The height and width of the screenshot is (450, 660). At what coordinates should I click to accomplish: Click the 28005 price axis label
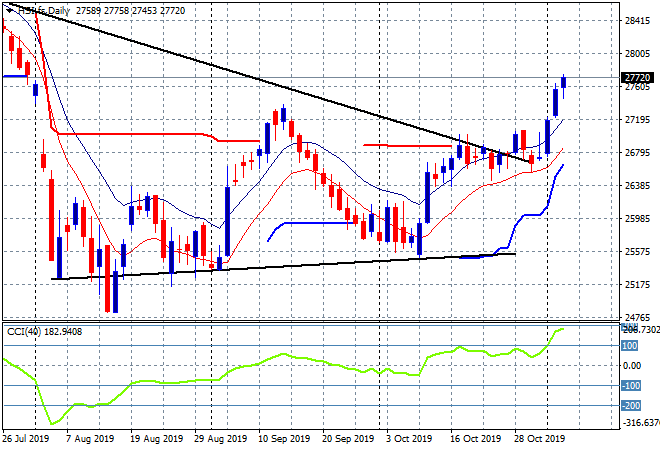(637, 53)
